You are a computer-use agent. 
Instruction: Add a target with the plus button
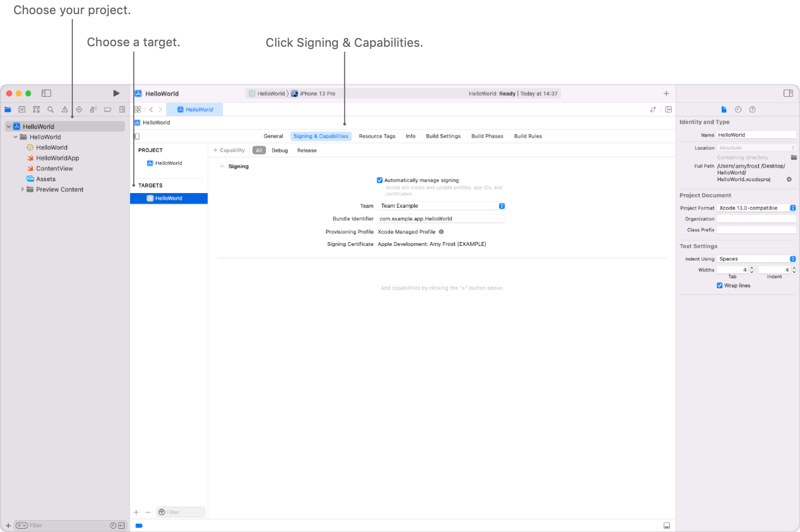click(136, 512)
